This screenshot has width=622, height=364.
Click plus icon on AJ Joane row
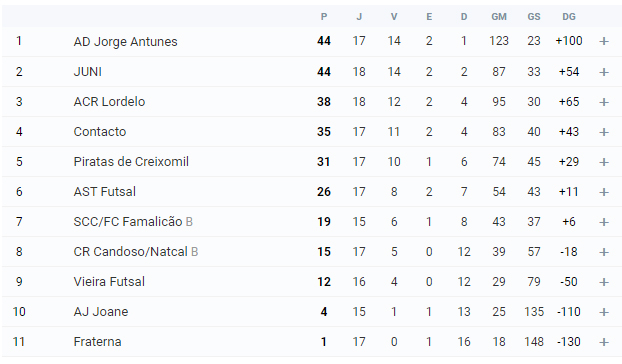point(604,312)
